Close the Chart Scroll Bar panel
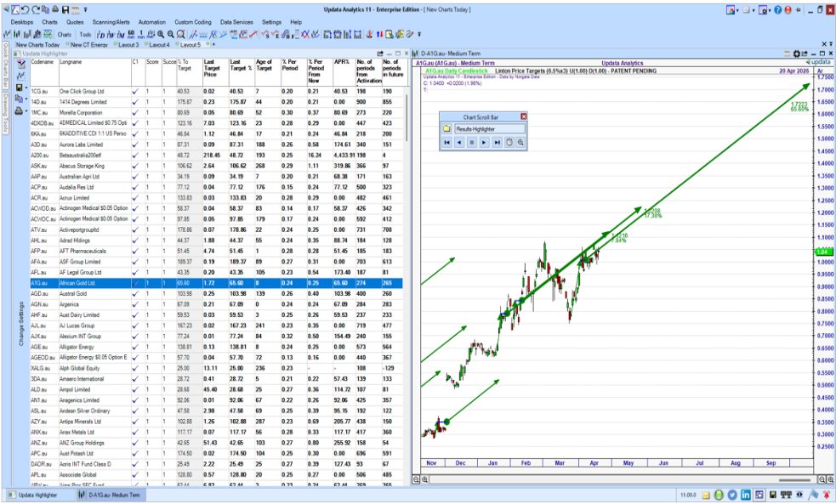The width and height of the screenshot is (836, 504). (x=524, y=116)
